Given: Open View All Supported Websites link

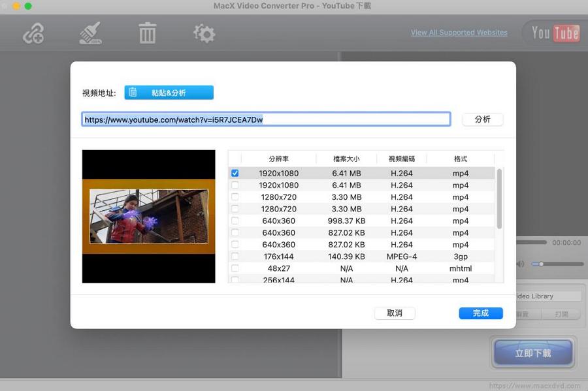Looking at the screenshot, I should (x=459, y=33).
